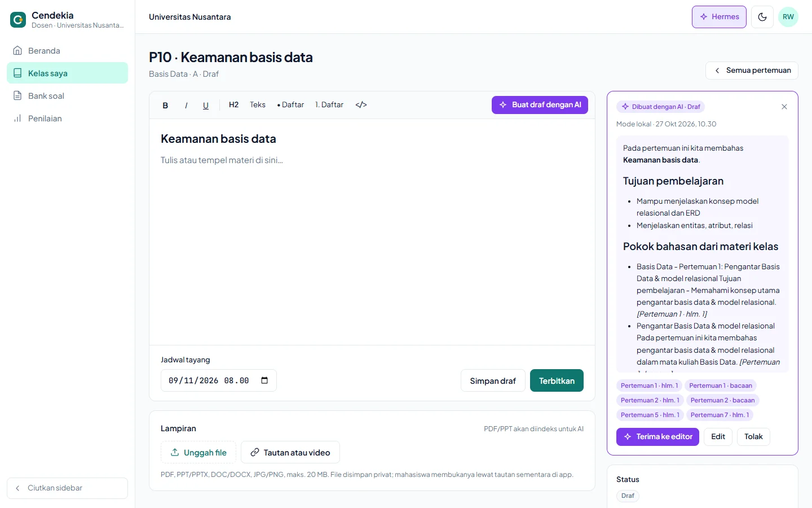This screenshot has height=508, width=812.
Task: Go back to Semua pertemuan
Action: (752, 71)
